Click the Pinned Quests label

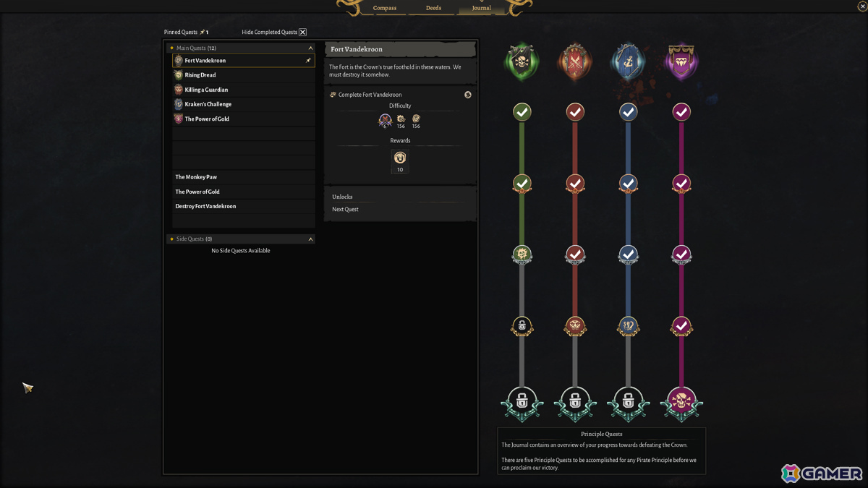(x=181, y=33)
